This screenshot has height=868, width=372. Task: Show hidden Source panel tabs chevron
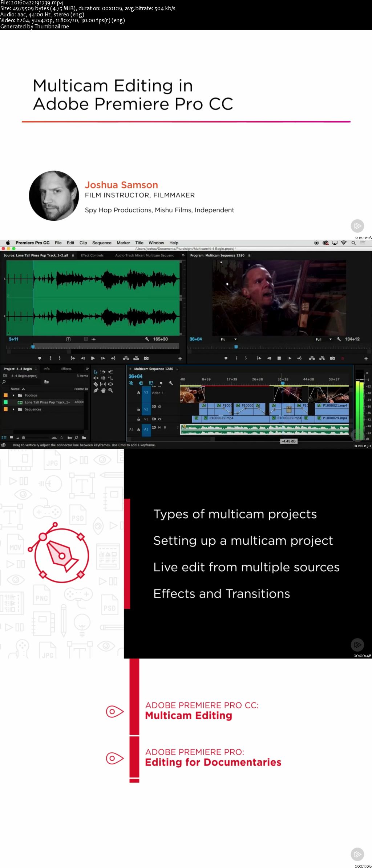coord(183,255)
